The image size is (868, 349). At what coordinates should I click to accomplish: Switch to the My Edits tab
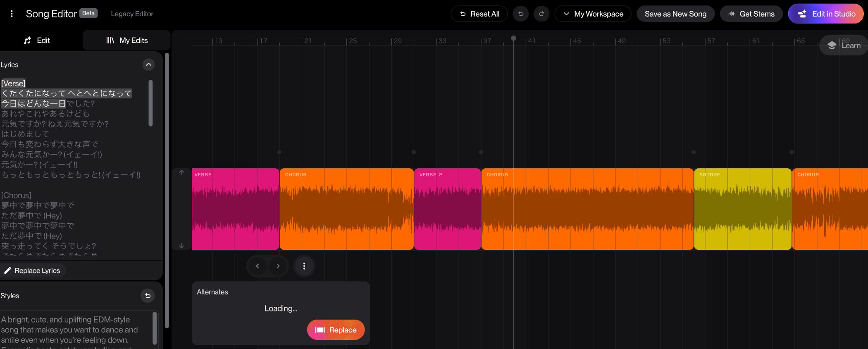(127, 40)
